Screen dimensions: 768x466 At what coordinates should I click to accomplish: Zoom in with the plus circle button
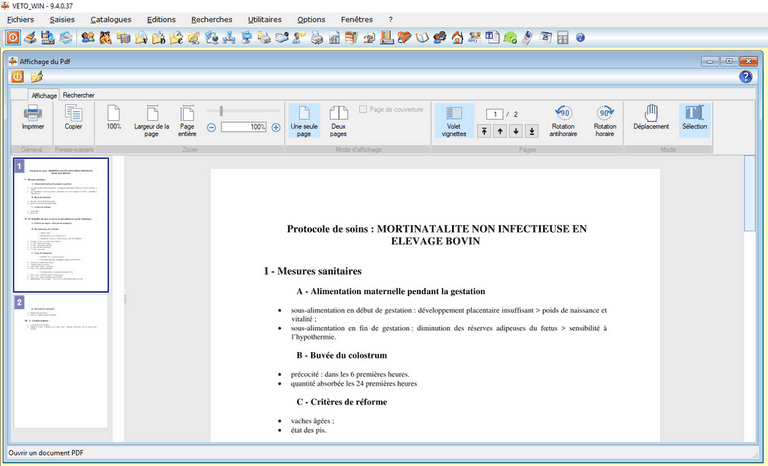coord(276,127)
